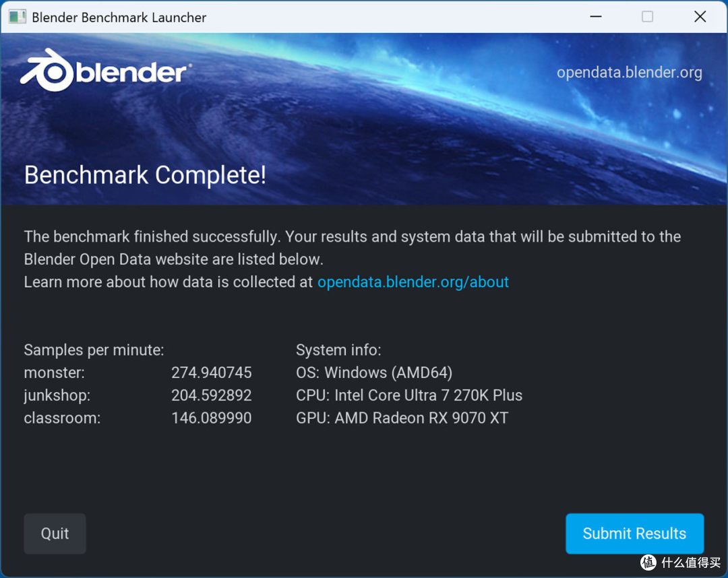Click the Blender logo in the banner
This screenshot has height=578, width=728.
pos(105,71)
